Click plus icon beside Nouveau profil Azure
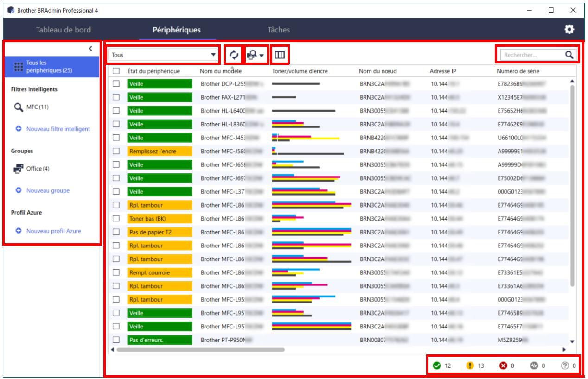 click(x=18, y=231)
